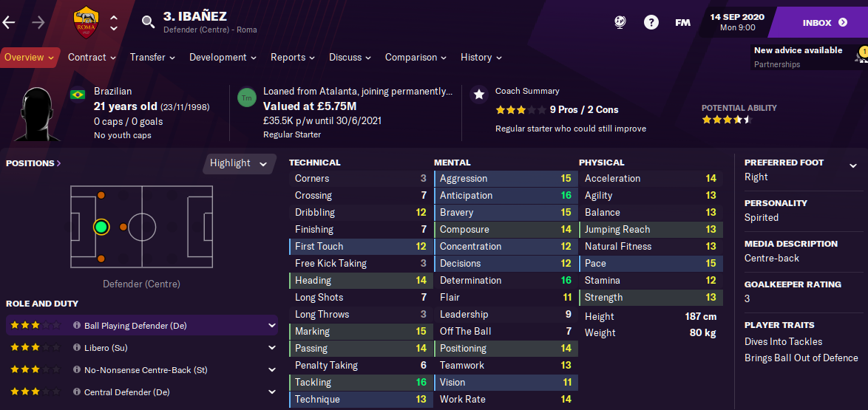Open the Development menu
This screenshot has height=410, width=868.
coord(223,58)
